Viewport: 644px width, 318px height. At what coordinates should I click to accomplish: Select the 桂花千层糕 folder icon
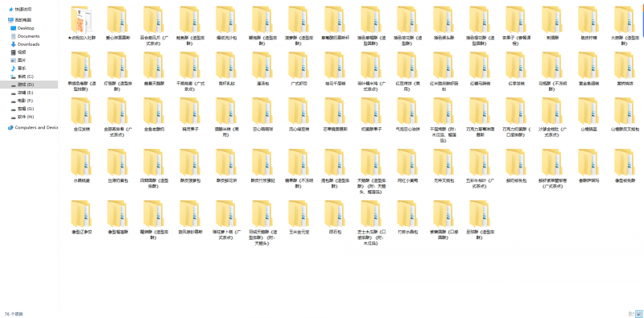click(334, 65)
